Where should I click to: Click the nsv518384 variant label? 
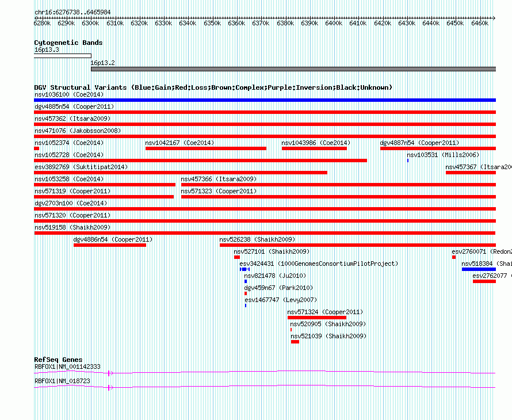(x=487, y=264)
